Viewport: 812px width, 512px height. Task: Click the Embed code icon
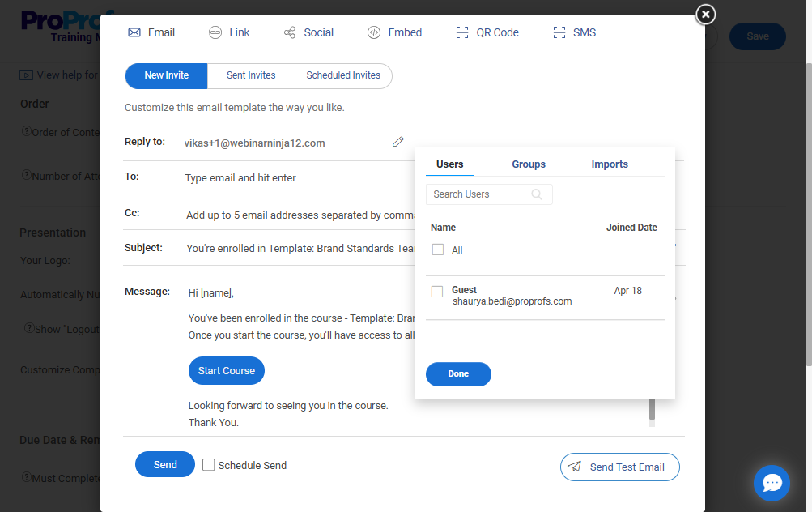tap(374, 32)
